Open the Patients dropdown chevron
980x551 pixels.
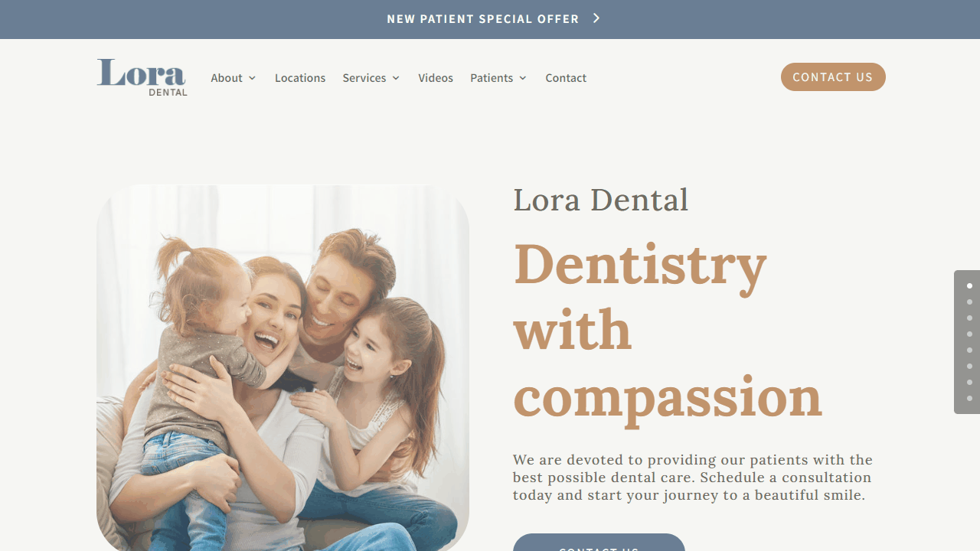(x=523, y=78)
